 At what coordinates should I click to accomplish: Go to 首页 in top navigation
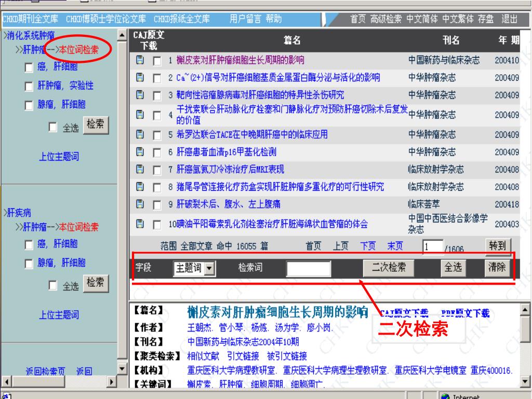point(358,19)
